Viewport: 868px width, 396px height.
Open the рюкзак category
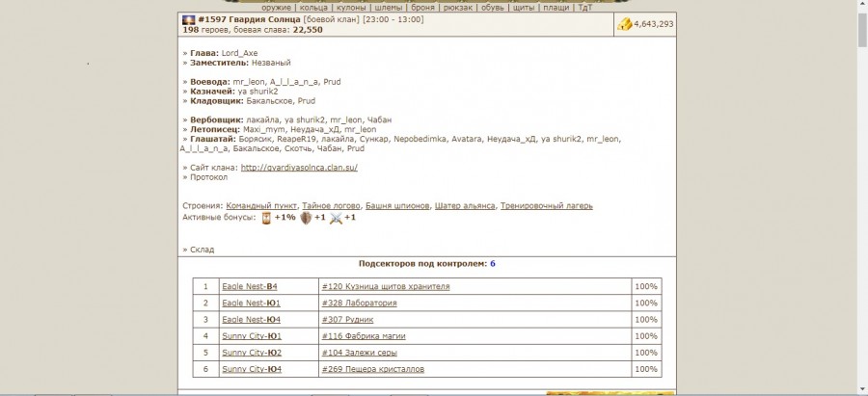point(458,8)
